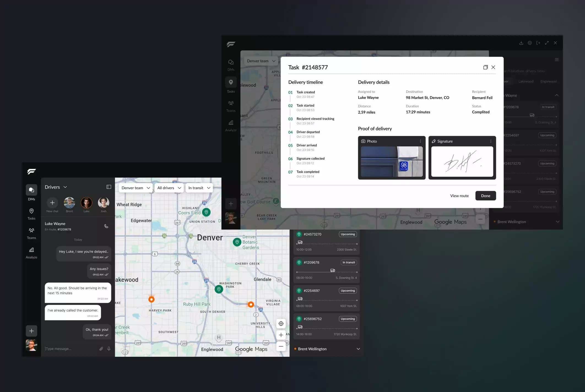
Task: Open the signature image thumbnail
Action: click(462, 162)
